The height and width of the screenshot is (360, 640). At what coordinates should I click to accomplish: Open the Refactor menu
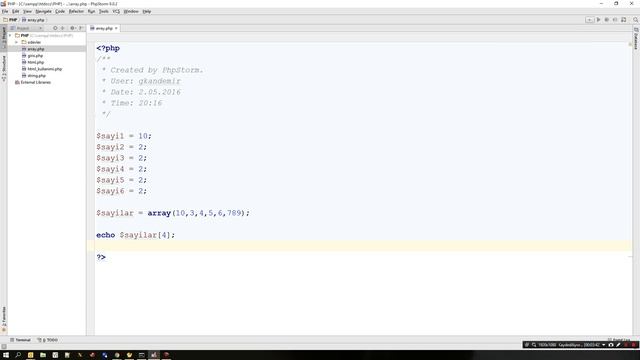click(76, 11)
